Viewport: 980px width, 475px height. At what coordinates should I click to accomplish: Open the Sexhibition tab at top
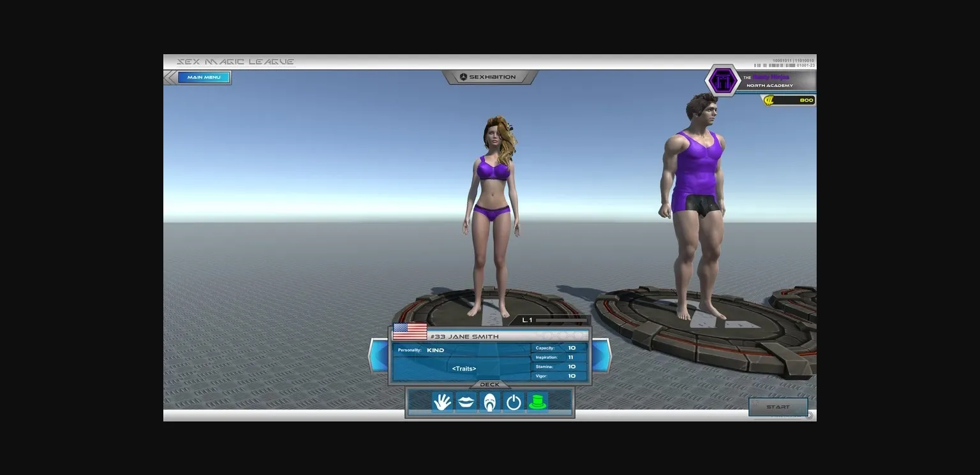click(x=490, y=77)
